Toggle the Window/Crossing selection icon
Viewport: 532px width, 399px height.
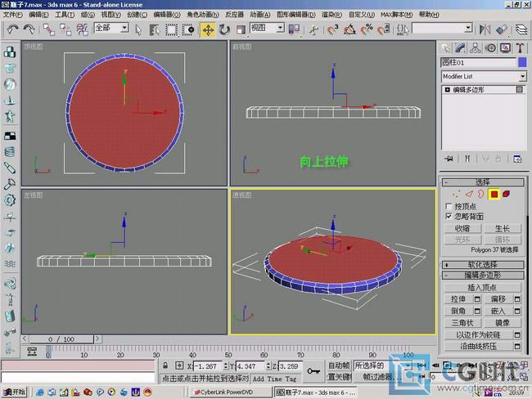pos(188,29)
